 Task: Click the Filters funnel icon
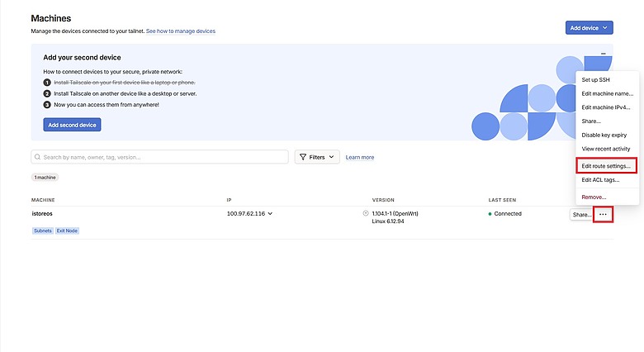[303, 157]
